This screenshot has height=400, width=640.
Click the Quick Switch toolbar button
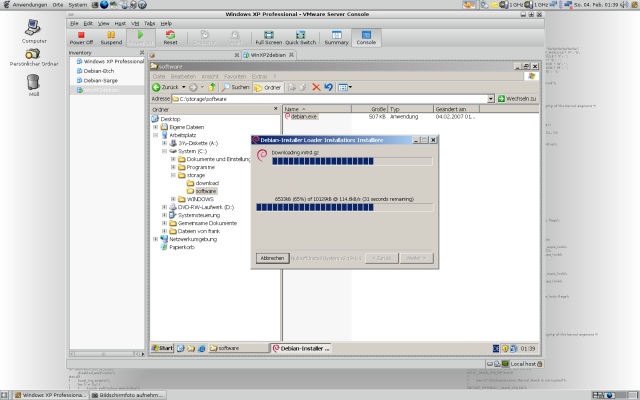click(300, 38)
